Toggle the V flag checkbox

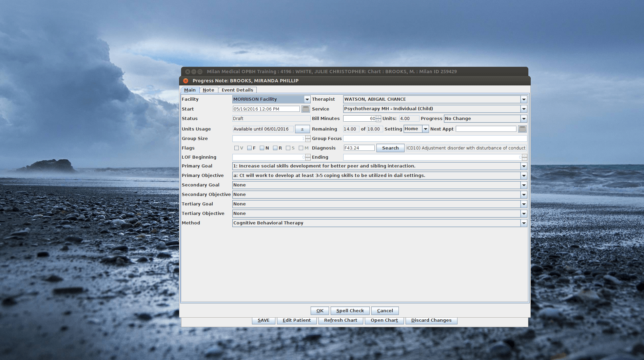coord(236,148)
